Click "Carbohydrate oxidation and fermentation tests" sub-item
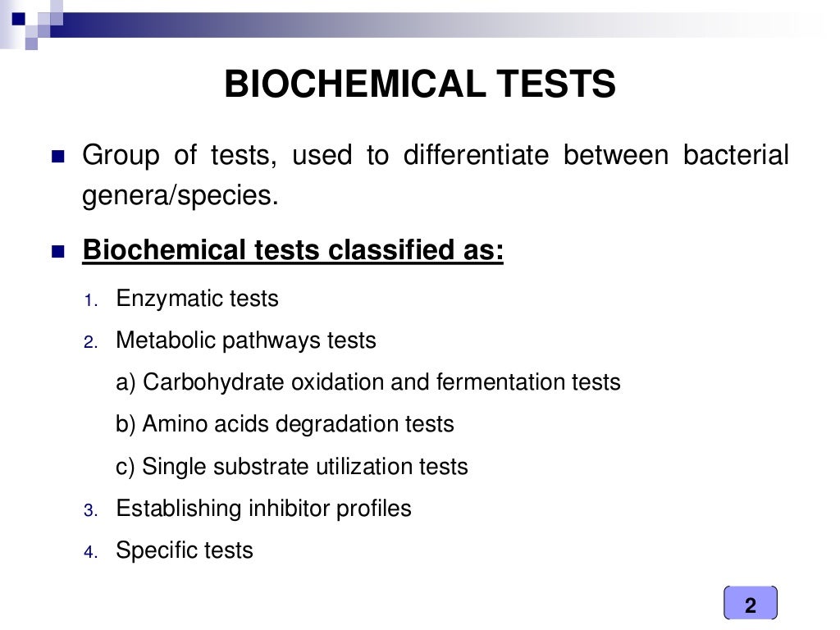Image resolution: width=840 pixels, height=630 pixels. [368, 382]
